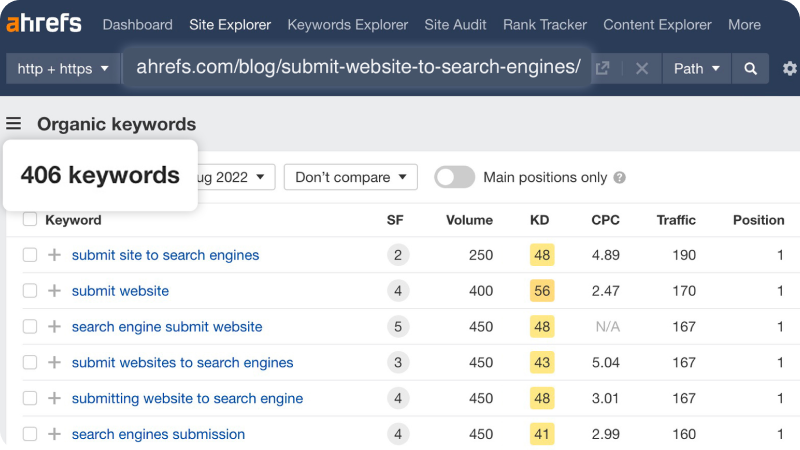The width and height of the screenshot is (800, 450).
Task: Check the box for submitting website to search engine
Action: (30, 398)
